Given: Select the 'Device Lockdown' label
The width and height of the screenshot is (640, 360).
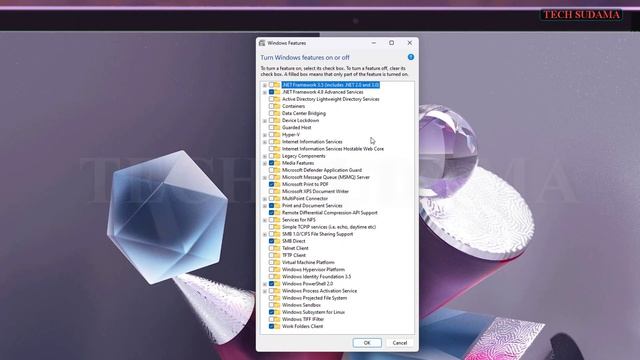Looking at the screenshot, I should [300, 120].
